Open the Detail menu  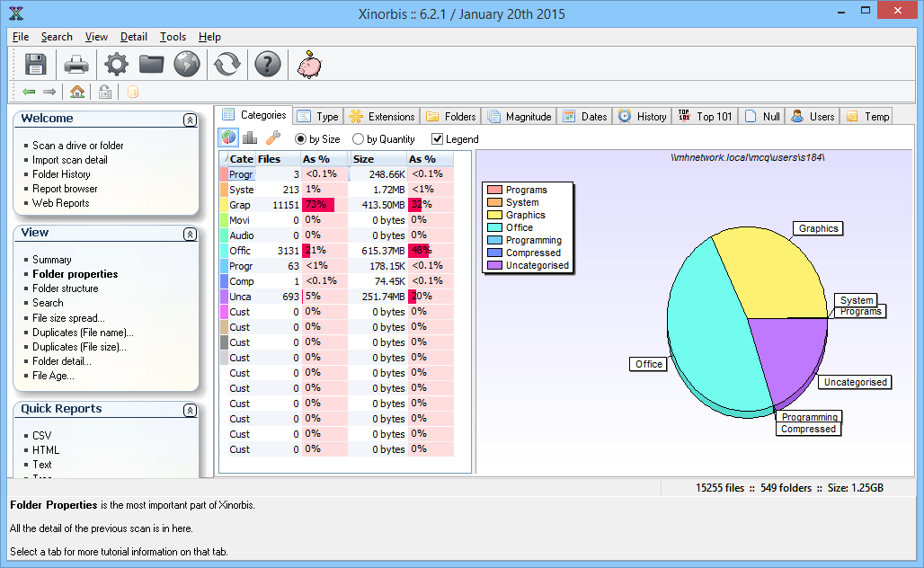[134, 37]
